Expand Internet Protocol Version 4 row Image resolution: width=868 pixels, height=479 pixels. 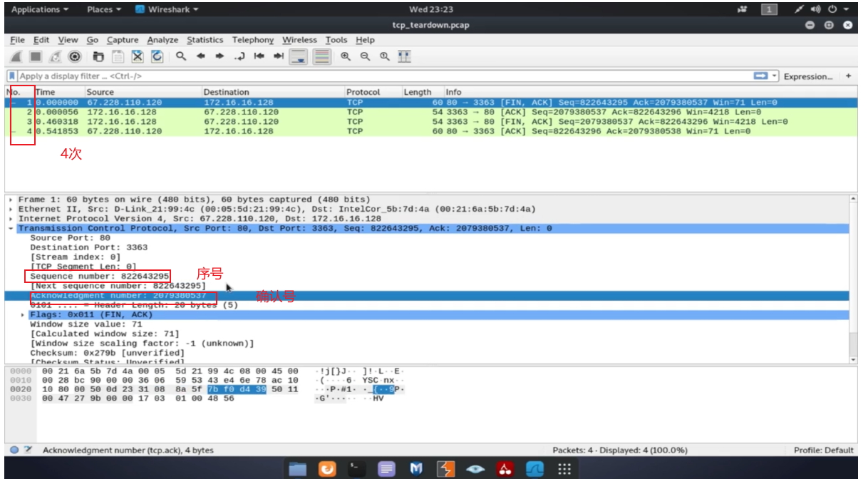(11, 219)
